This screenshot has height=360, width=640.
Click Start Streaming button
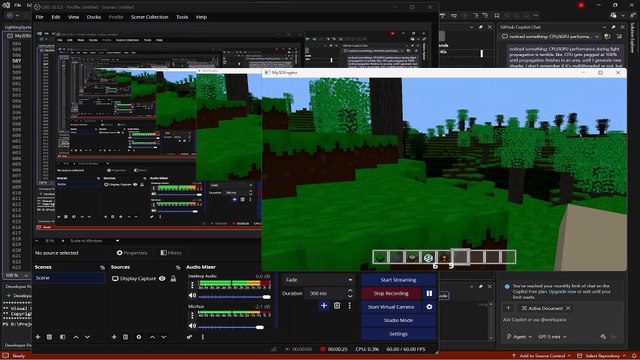398,280
